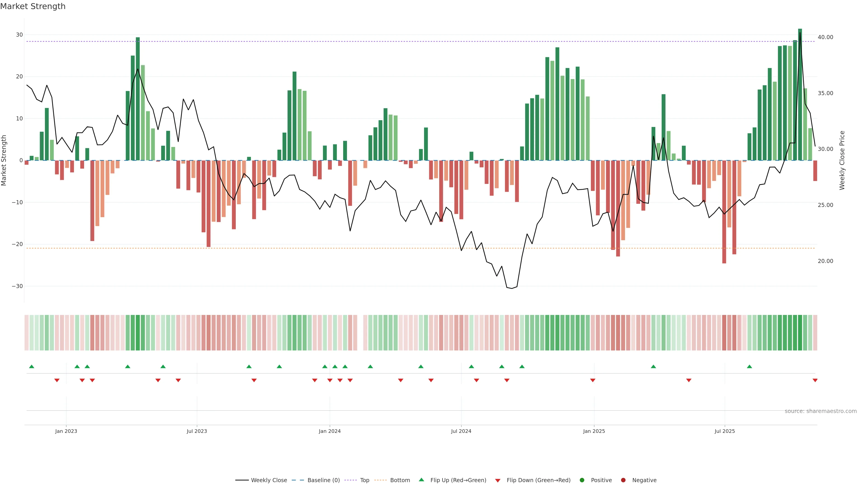Screen dimensions: 868x488
Task: Click the Jul 2023 x-axis label
Action: [197, 431]
